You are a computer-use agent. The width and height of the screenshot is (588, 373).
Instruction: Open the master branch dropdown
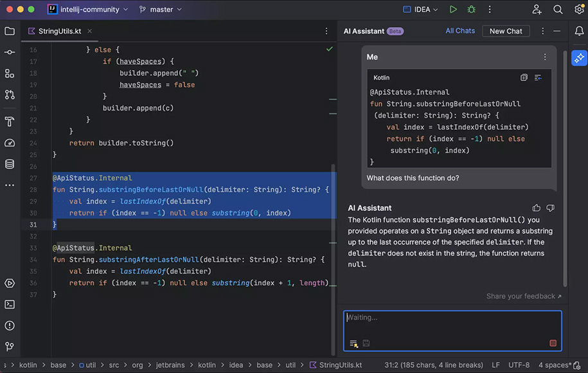point(161,10)
